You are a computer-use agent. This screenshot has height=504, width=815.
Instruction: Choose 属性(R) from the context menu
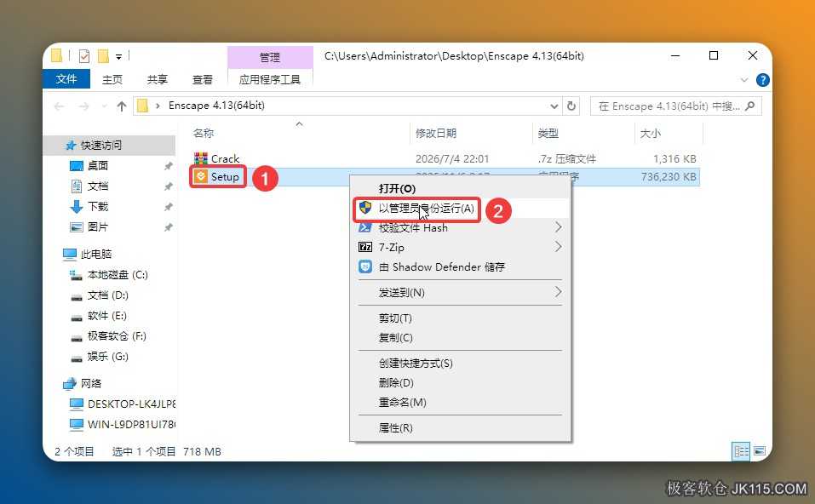(x=460, y=427)
